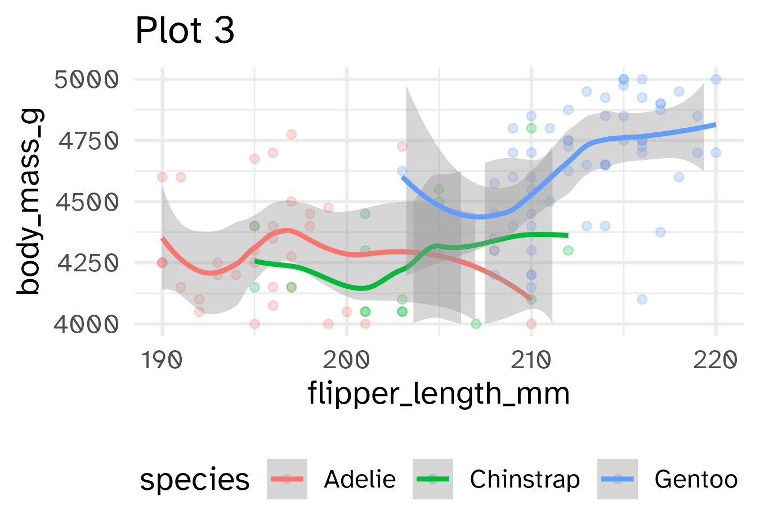Click the 5000 y-axis tick label

[x=87, y=79]
